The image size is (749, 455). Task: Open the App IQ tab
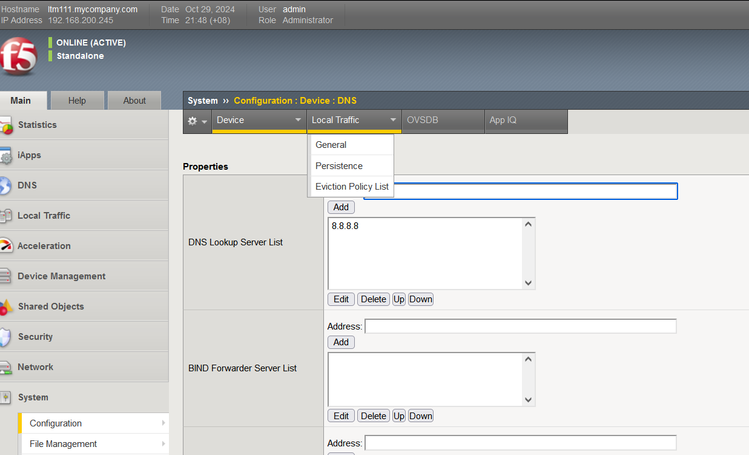click(525, 120)
